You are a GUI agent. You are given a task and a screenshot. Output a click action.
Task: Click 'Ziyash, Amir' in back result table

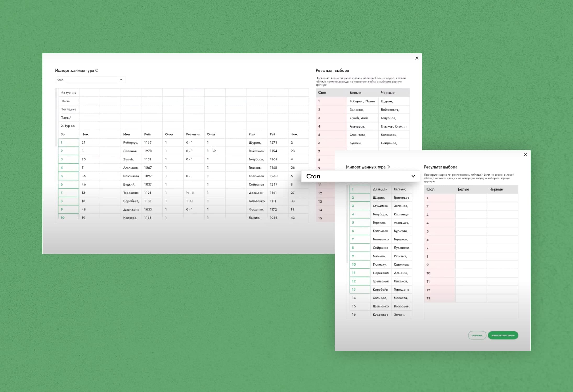tap(363, 118)
